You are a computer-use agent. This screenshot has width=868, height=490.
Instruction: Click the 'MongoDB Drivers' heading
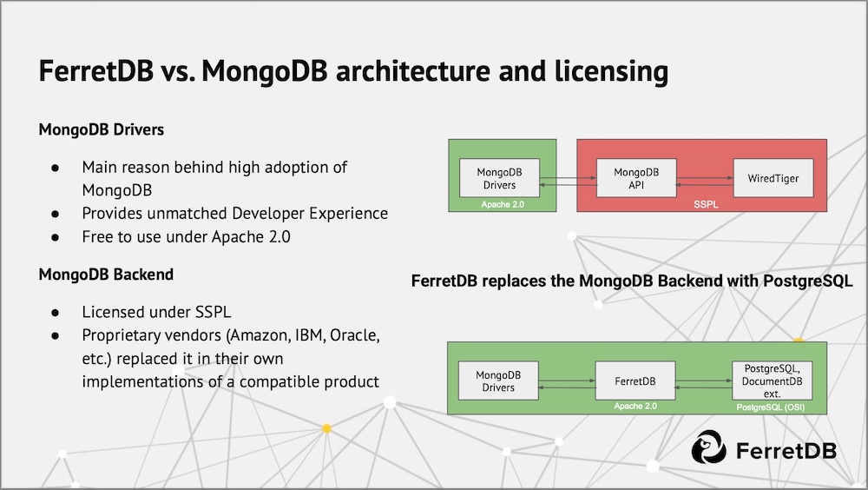tap(102, 129)
